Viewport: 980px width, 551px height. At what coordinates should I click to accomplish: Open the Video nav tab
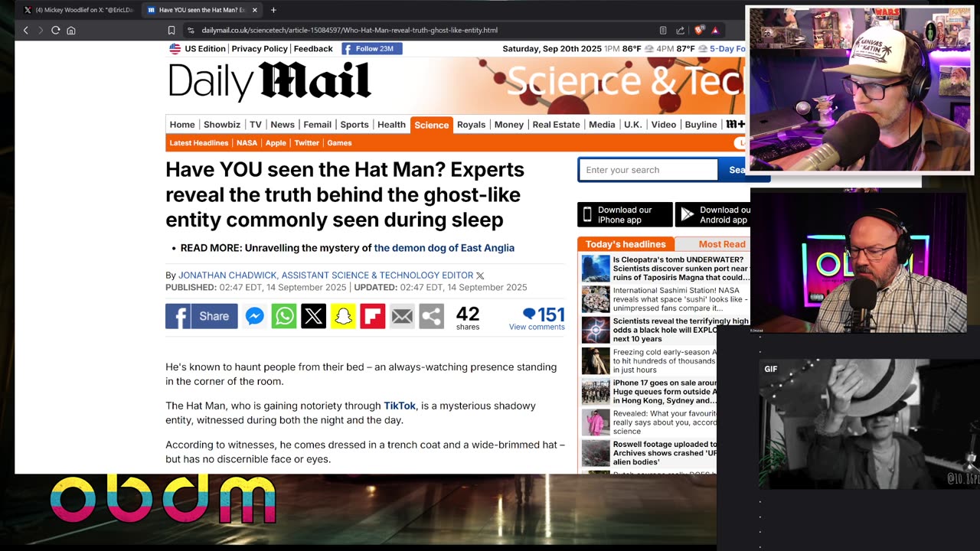click(x=664, y=124)
